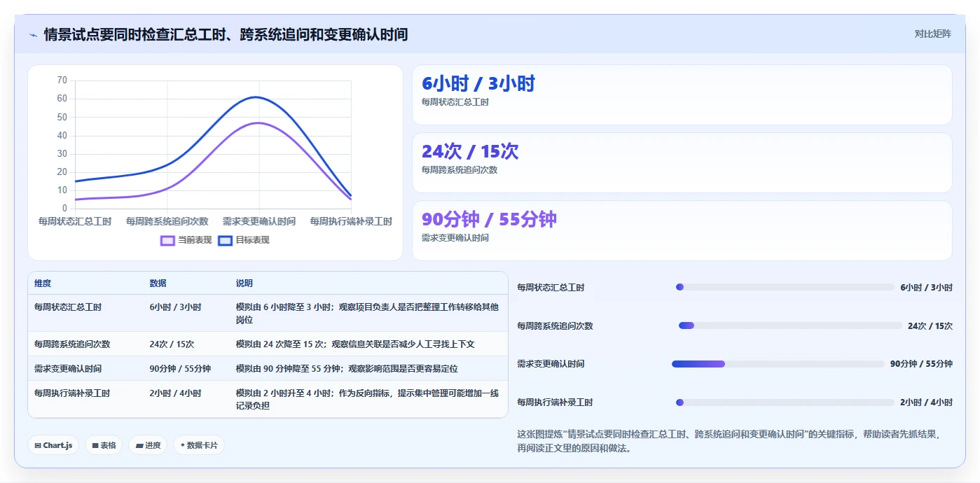Select 每周执行端补录工时 cell in the table
The width and height of the screenshot is (980, 483).
coord(72,393)
